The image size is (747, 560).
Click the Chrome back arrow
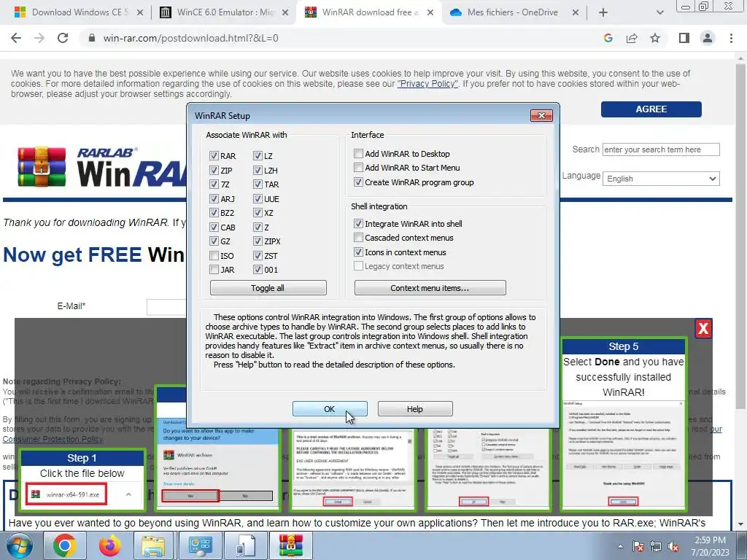(x=16, y=38)
